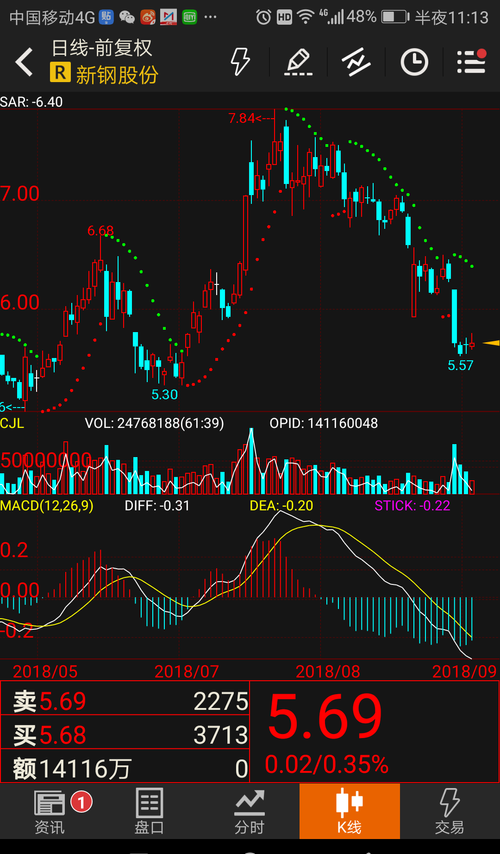
Task: Tap the yellow R margin badge
Action: pyautogui.click(x=59, y=72)
